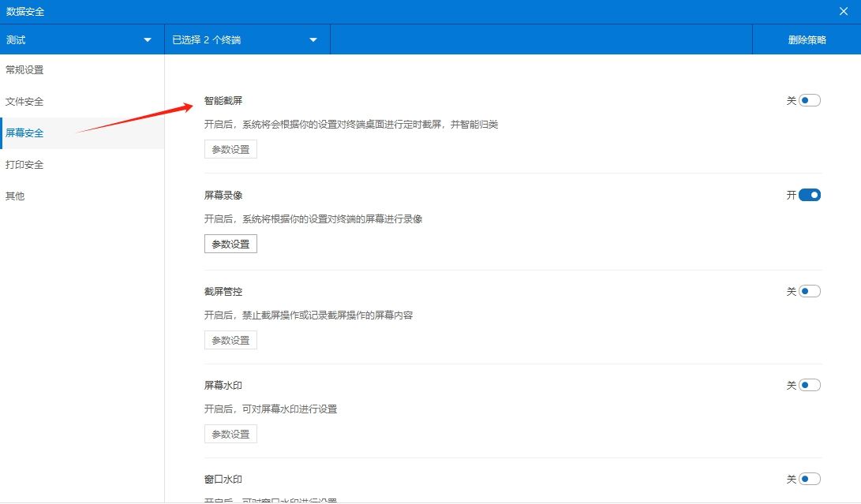Toggle the 截屏管控 switch on
This screenshot has height=504, width=861.
pyautogui.click(x=810, y=291)
